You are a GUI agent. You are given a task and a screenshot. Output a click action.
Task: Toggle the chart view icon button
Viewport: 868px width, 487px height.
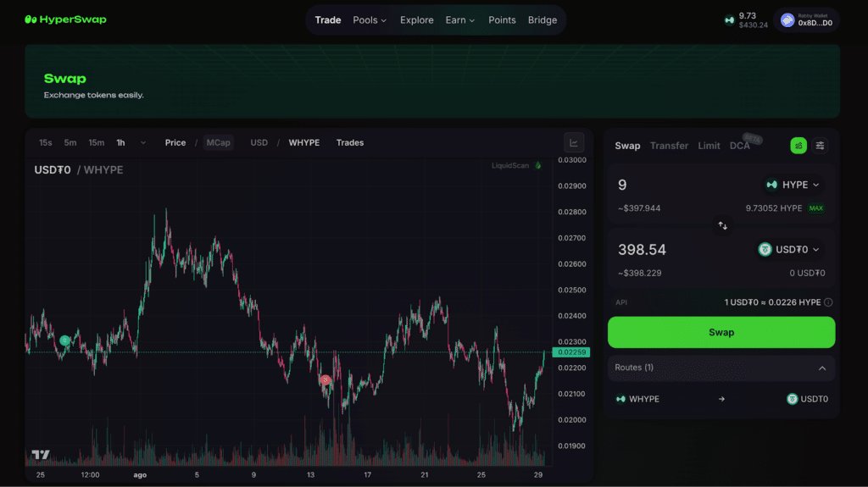click(574, 143)
